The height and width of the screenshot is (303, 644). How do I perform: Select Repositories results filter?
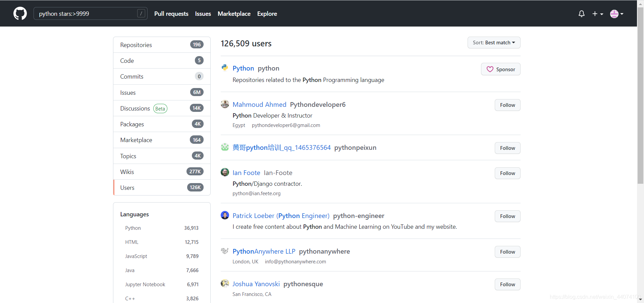[x=162, y=45]
